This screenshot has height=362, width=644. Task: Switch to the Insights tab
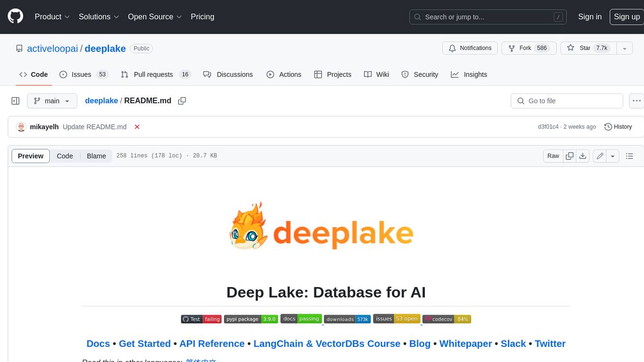469,74
